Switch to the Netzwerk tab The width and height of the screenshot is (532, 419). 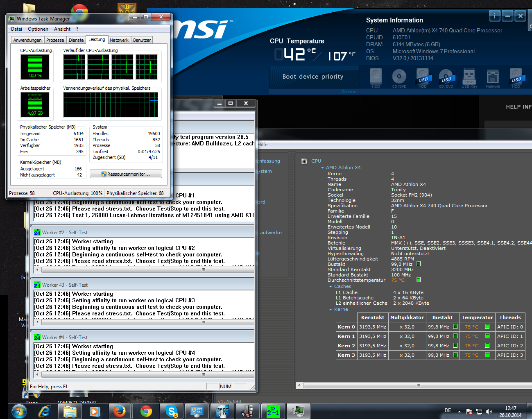[119, 40]
